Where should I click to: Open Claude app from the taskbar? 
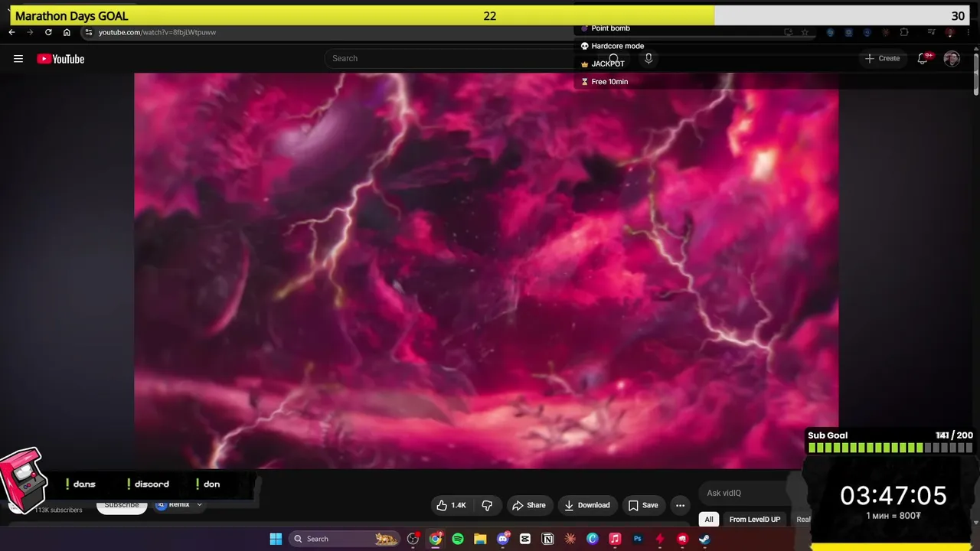[x=570, y=539]
